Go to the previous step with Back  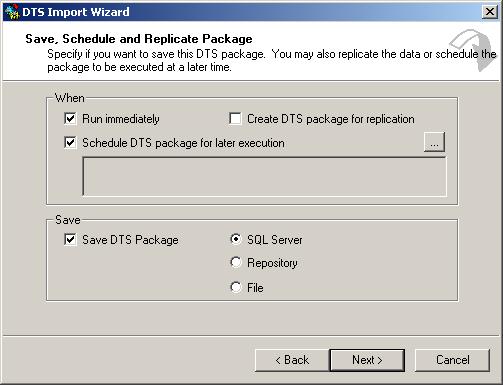[x=292, y=360]
